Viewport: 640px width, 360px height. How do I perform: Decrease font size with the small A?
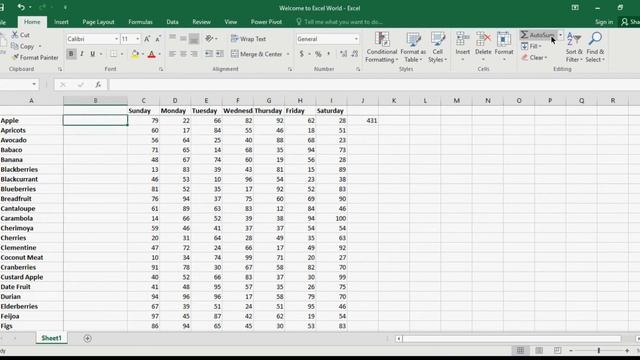click(158, 39)
